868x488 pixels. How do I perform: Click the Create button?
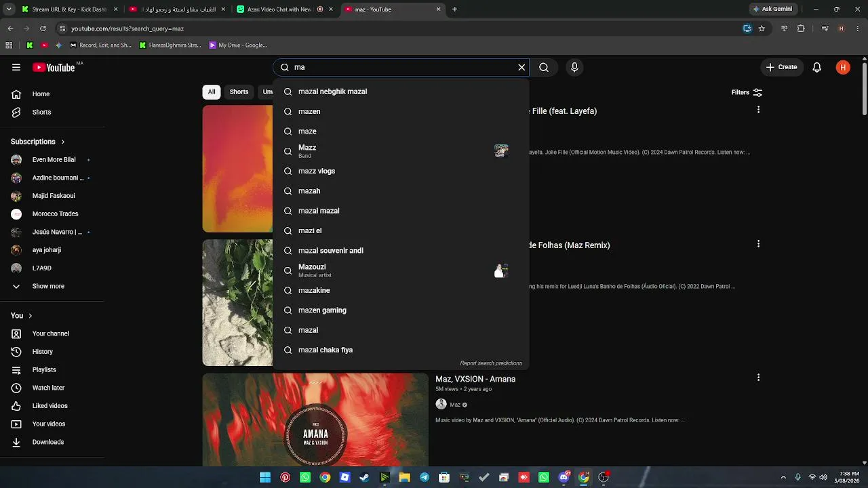pyautogui.click(x=781, y=67)
